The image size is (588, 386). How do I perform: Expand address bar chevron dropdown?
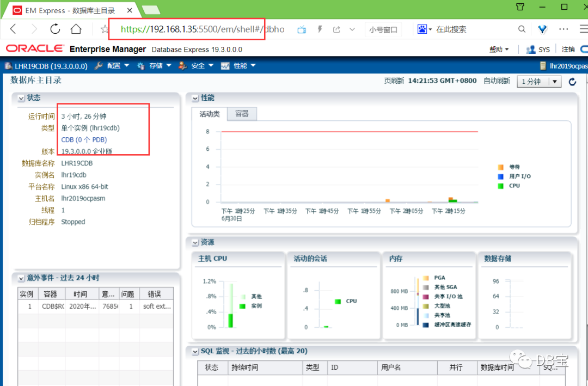(x=352, y=29)
